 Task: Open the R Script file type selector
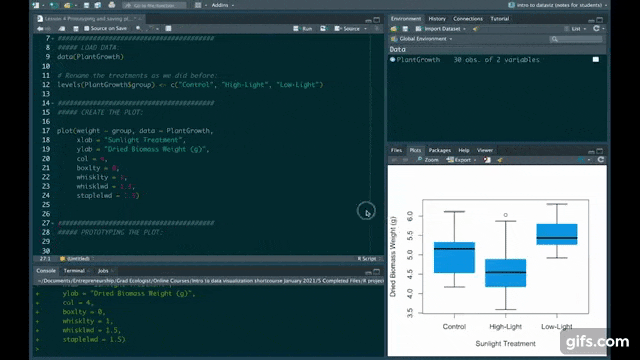369,258
